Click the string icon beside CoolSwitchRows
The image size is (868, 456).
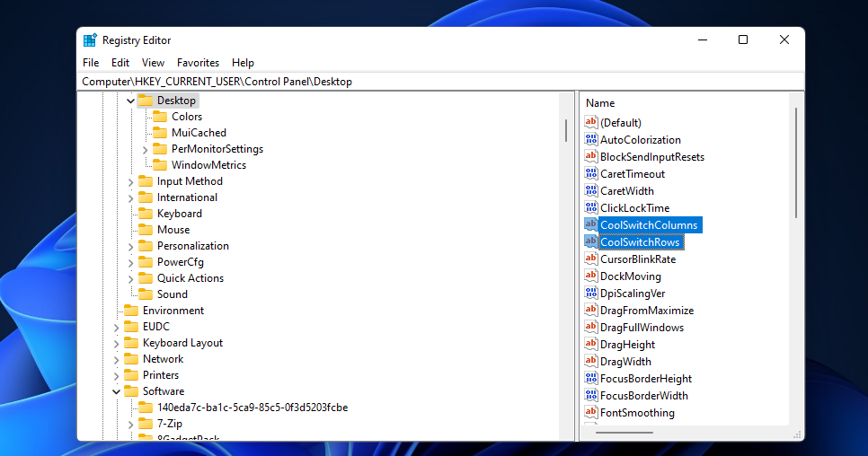click(590, 242)
